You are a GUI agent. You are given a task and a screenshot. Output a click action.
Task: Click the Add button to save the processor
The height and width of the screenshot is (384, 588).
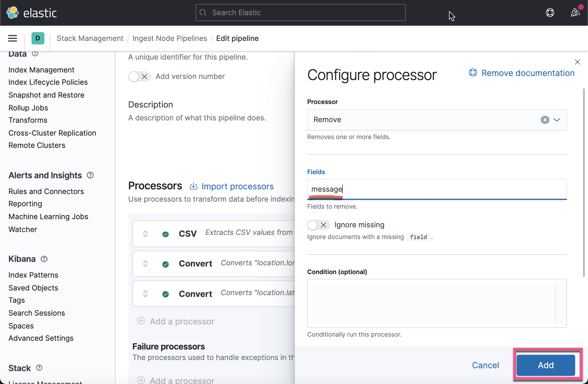[x=545, y=365]
